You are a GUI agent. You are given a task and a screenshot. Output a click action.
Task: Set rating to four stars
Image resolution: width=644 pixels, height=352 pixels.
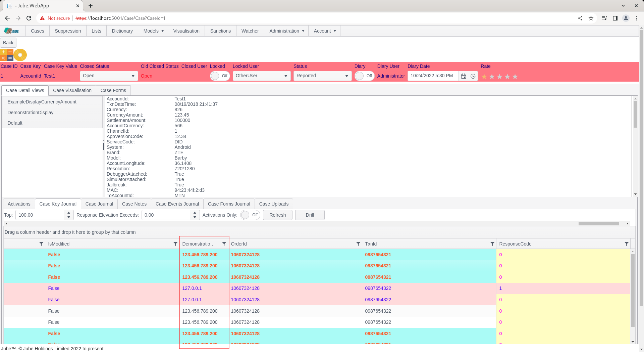pyautogui.click(x=507, y=77)
